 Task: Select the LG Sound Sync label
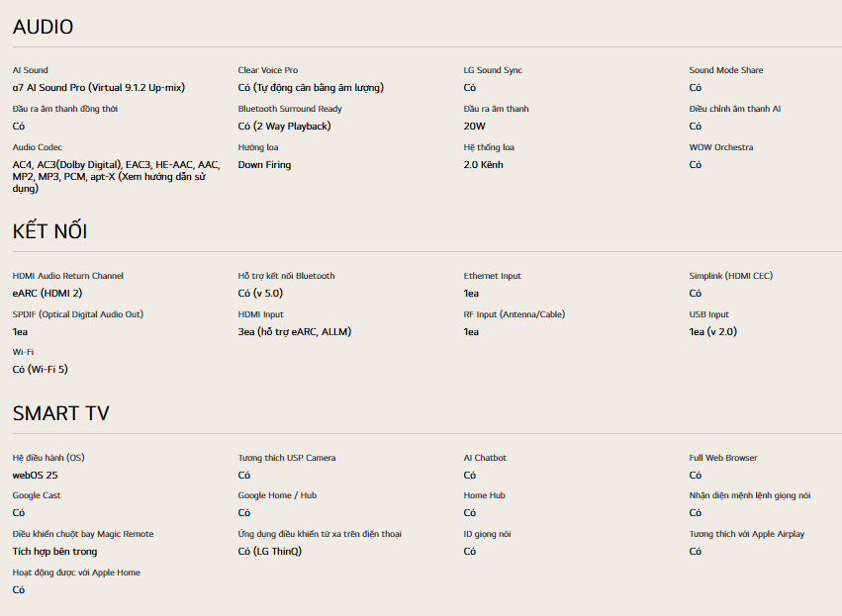(x=493, y=70)
